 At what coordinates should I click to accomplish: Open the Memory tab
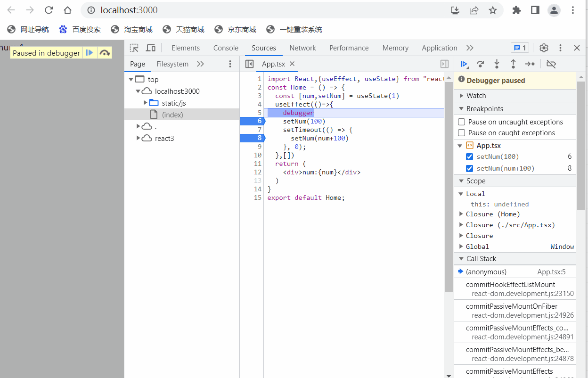[x=395, y=48]
